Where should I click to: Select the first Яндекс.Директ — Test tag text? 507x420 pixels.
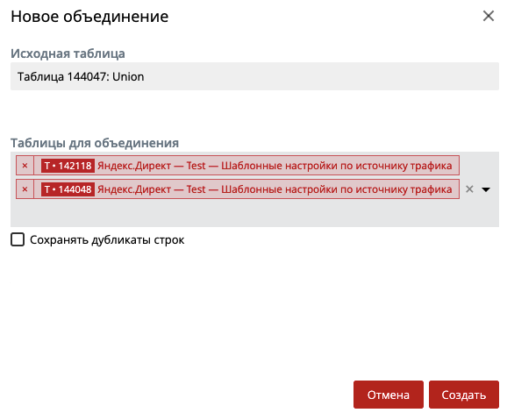pyautogui.click(x=152, y=166)
